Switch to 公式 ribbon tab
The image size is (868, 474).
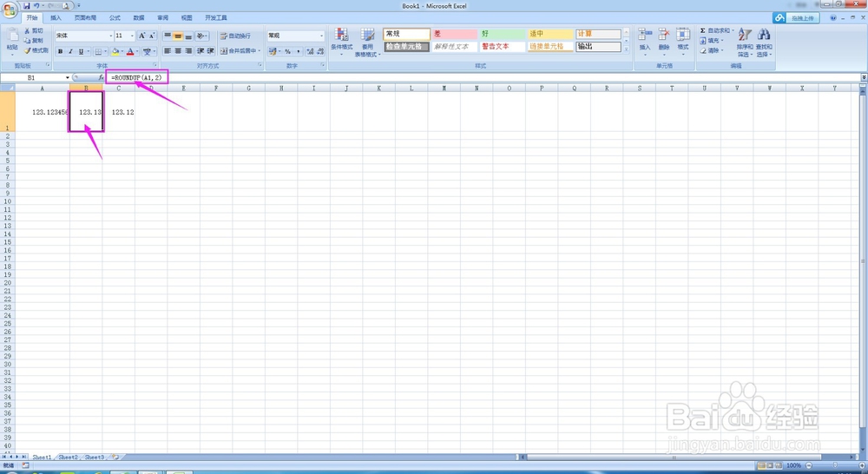pyautogui.click(x=115, y=17)
